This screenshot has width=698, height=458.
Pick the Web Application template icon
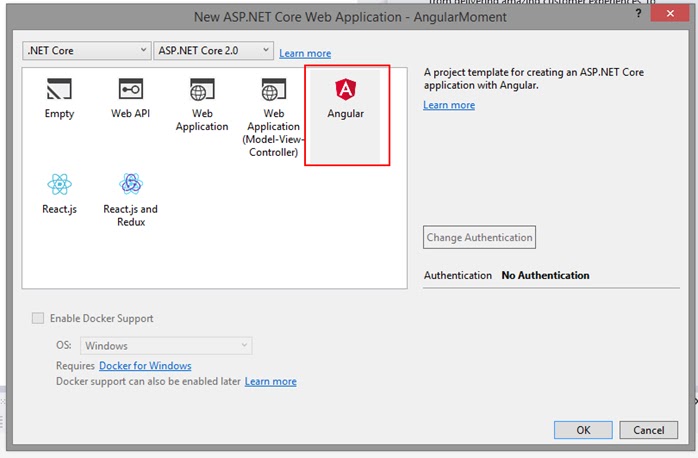pyautogui.click(x=202, y=89)
